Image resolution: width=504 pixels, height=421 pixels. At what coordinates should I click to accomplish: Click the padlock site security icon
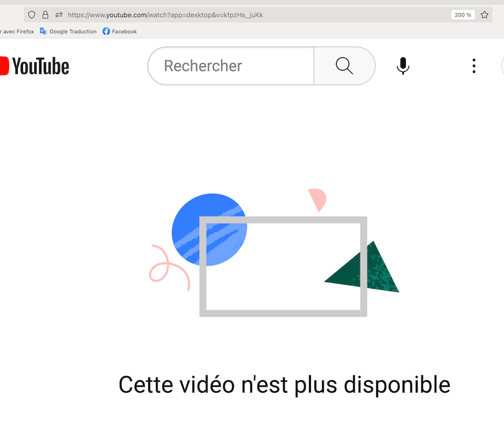(45, 14)
